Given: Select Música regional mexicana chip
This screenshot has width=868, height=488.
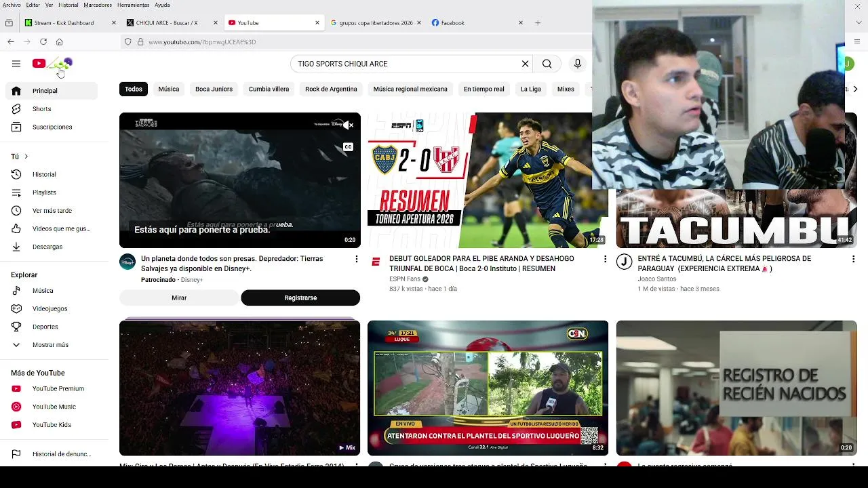Looking at the screenshot, I should pos(410,89).
